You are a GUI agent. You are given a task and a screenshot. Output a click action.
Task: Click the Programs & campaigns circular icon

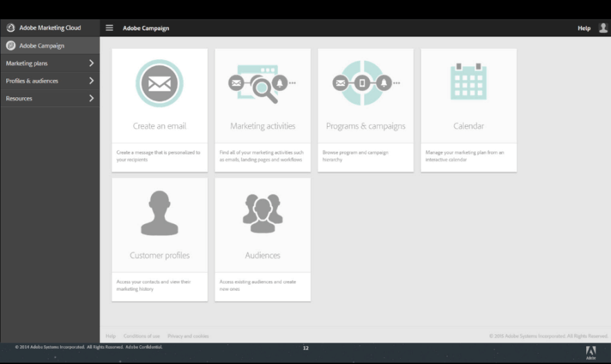363,83
